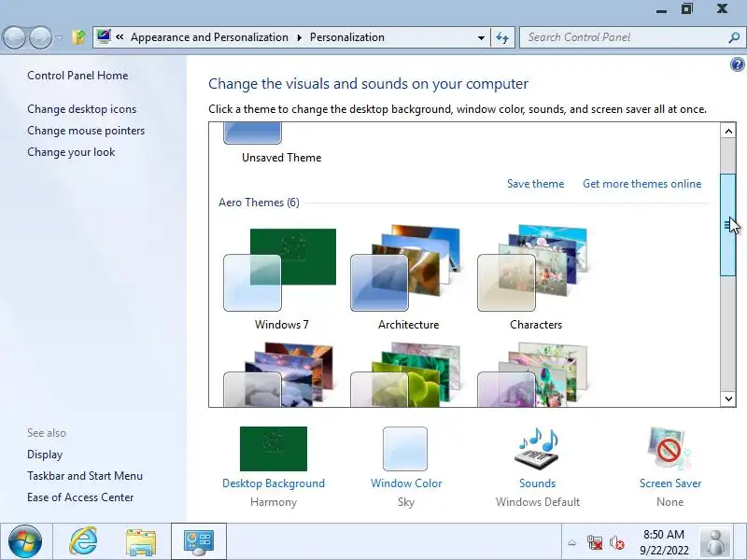Open Change your look link
The width and height of the screenshot is (747, 560).
click(x=71, y=152)
